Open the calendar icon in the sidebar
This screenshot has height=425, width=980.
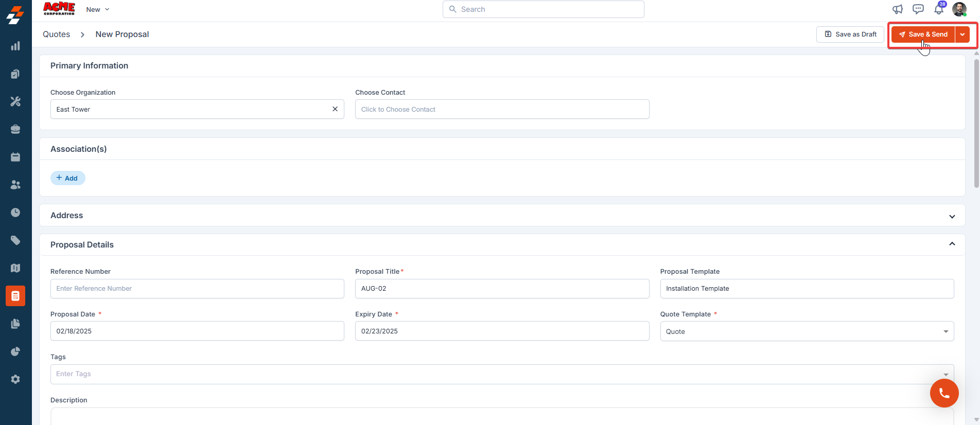click(15, 157)
